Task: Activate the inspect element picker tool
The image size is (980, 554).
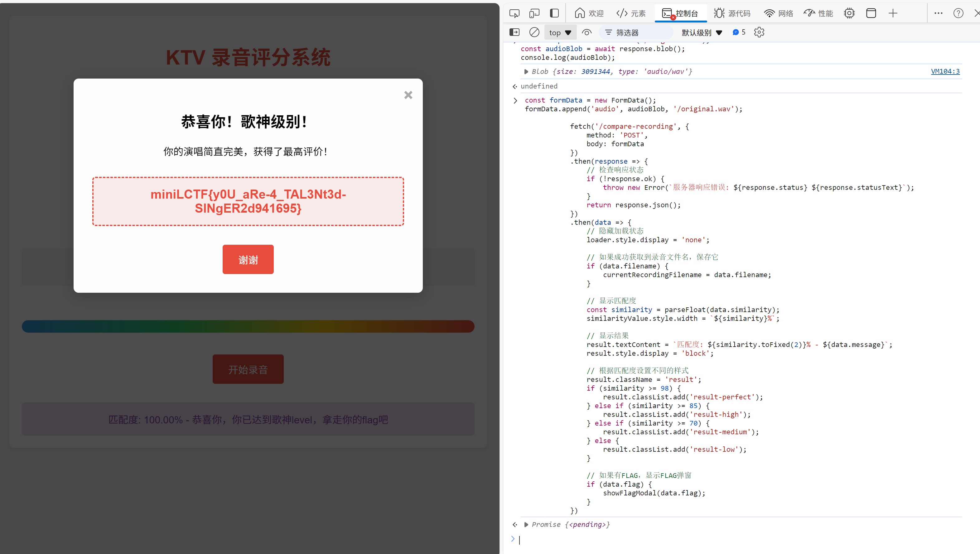Action: (514, 13)
